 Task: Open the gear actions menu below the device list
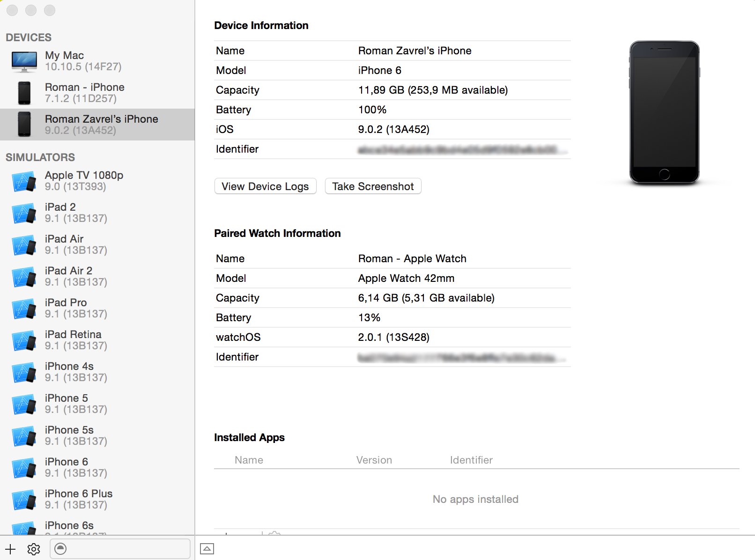click(34, 549)
